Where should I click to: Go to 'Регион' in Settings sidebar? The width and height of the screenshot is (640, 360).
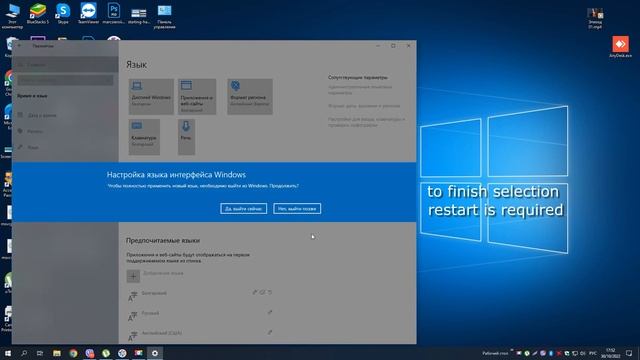click(65, 131)
